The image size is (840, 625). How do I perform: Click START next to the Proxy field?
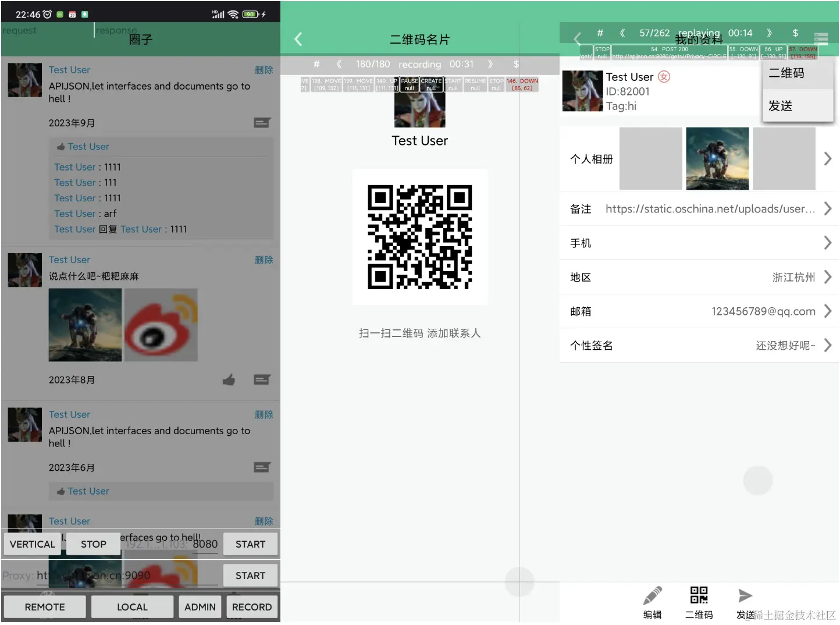(x=250, y=576)
